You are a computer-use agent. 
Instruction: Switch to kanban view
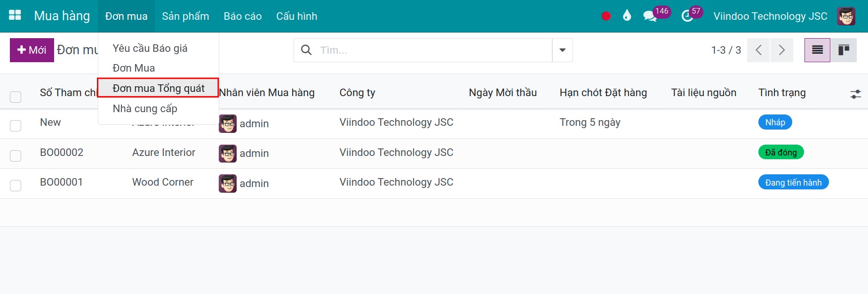pyautogui.click(x=844, y=50)
